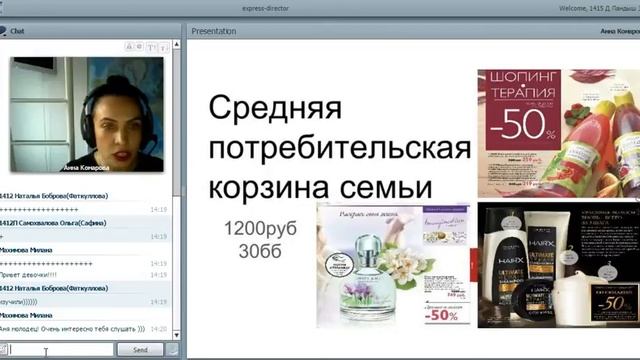
Task: Click the 'Шопинг терапия -50%' catalog image
Action: [x=559, y=133]
